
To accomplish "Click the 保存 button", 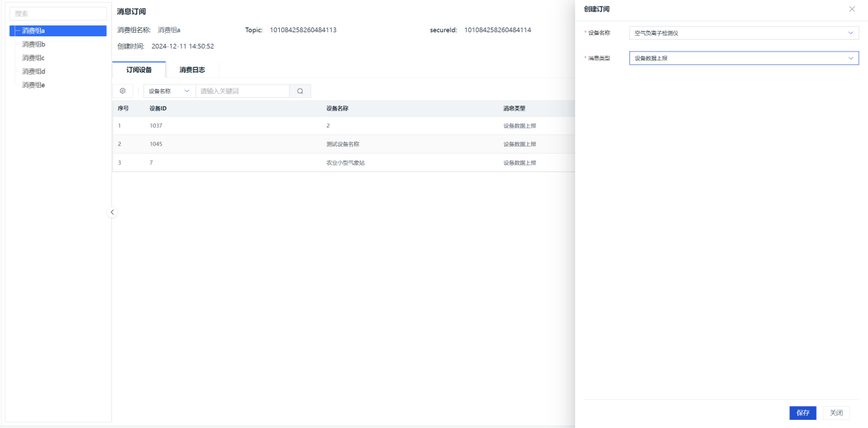I will click(x=802, y=413).
